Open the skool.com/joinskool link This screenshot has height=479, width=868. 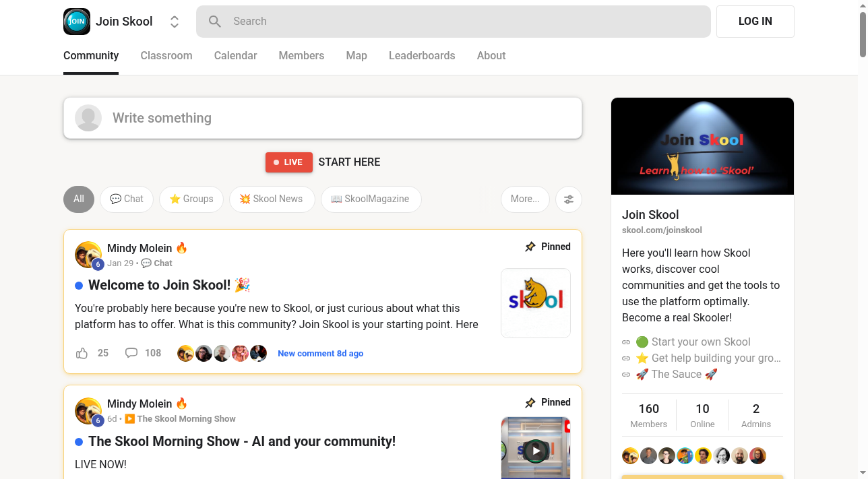[x=662, y=230]
